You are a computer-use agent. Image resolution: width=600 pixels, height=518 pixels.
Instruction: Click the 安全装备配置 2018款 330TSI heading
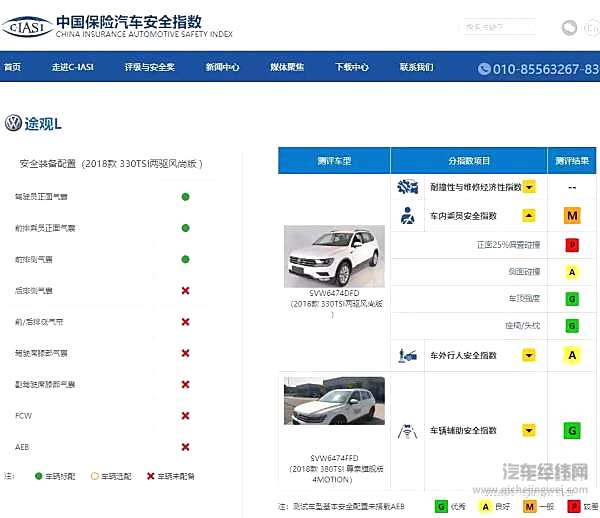click(111, 164)
